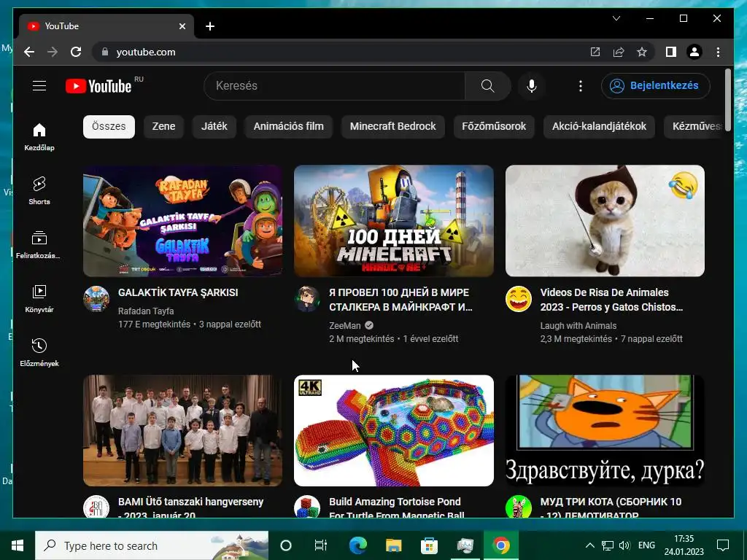Open 100 дней Minecraft video thumbnail
The height and width of the screenshot is (560, 747).
(394, 220)
